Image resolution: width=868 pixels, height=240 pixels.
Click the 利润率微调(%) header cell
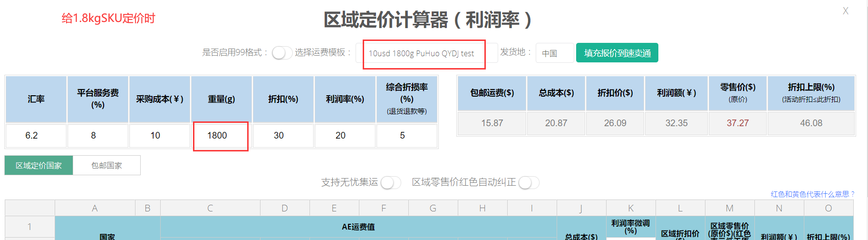coord(631,227)
